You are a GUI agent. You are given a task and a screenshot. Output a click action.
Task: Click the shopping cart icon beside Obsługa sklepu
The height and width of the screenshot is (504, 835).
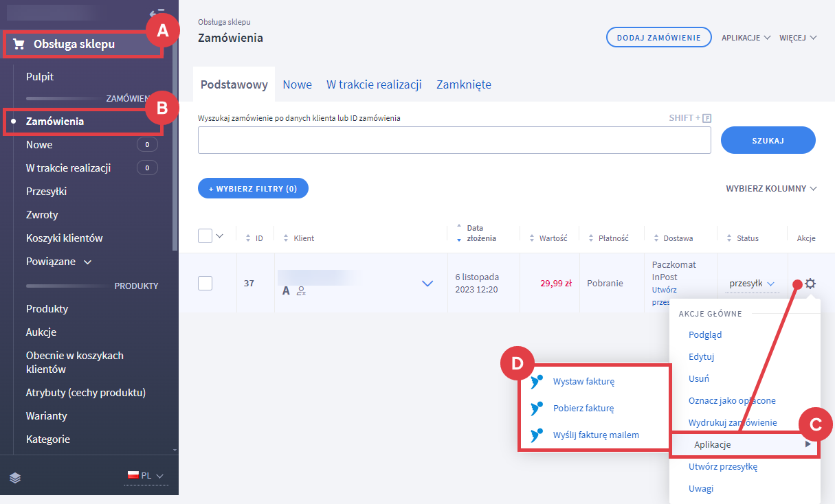[19, 45]
